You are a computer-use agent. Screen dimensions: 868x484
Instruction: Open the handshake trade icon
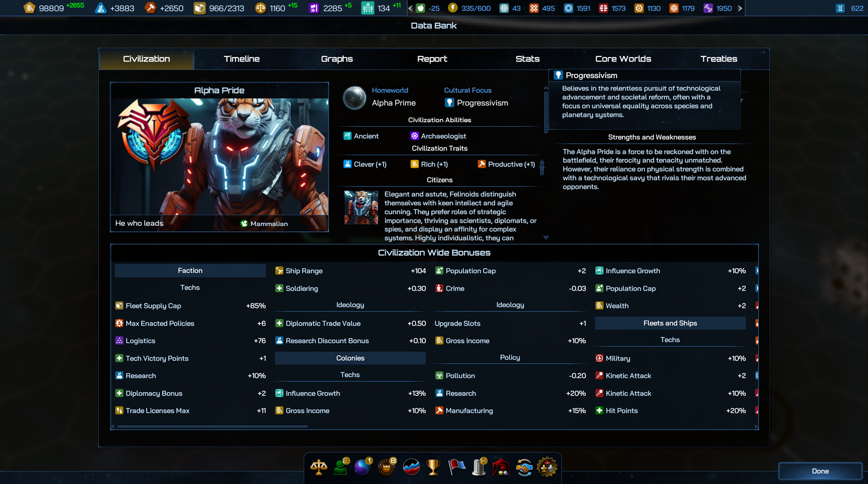[524, 467]
